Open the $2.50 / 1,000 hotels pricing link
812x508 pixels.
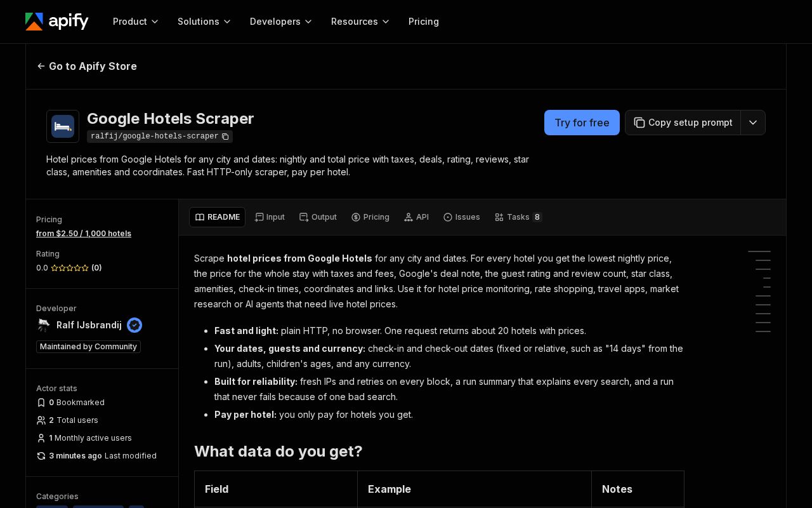[x=84, y=234]
